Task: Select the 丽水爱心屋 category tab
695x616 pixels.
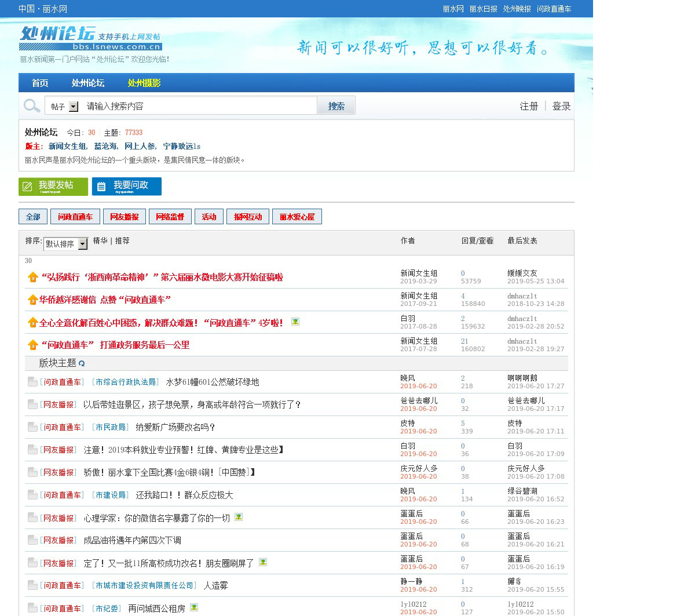Action: (x=297, y=217)
